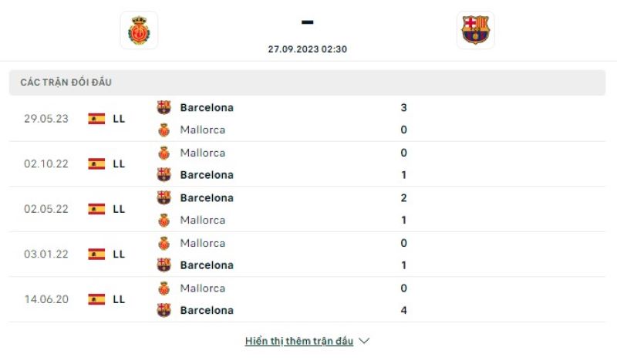Open the 02.10.22 match by clicking its date
617x364 pixels.
click(x=46, y=163)
